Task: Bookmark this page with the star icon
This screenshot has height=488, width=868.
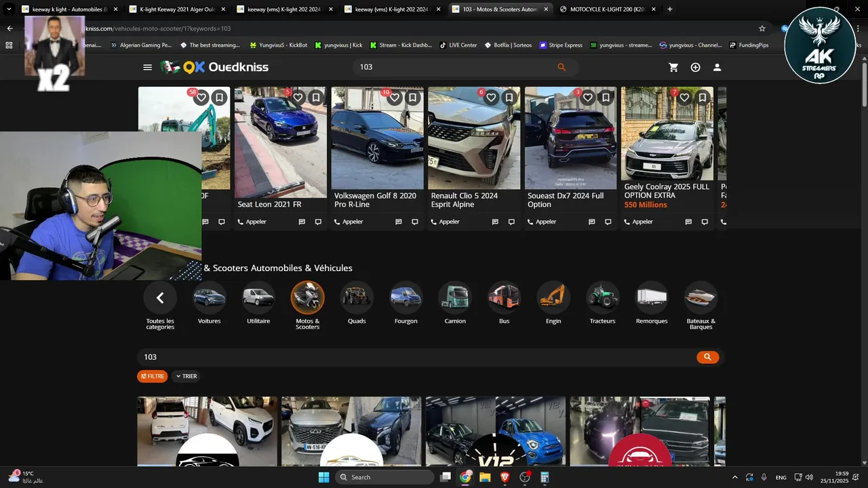Action: pos(762,28)
